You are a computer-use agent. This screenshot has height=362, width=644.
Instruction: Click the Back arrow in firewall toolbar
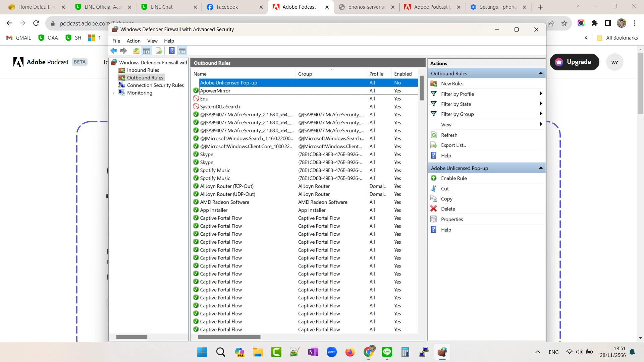114,51
